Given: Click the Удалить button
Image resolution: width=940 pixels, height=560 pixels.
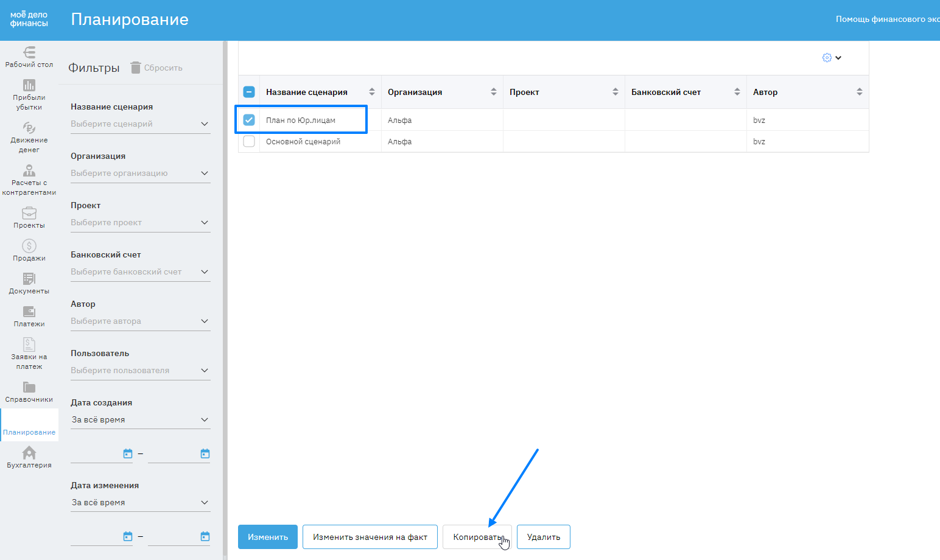Looking at the screenshot, I should pos(544,537).
